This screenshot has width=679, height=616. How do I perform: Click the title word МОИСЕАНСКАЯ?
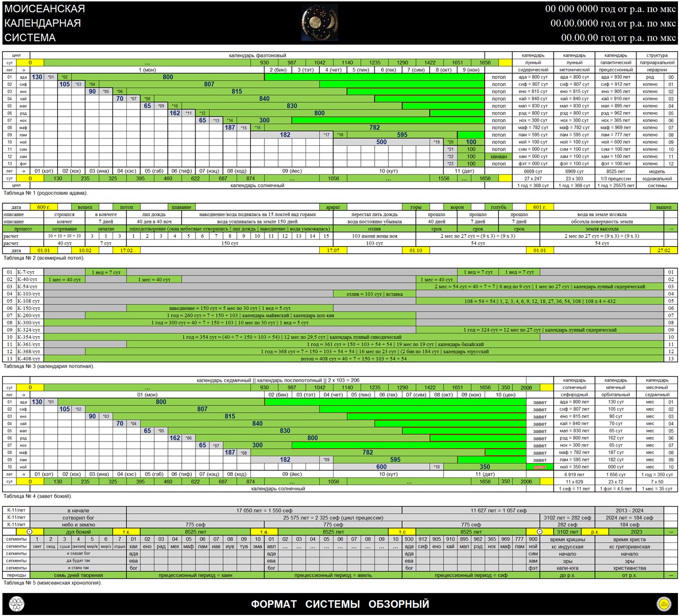[x=45, y=9]
